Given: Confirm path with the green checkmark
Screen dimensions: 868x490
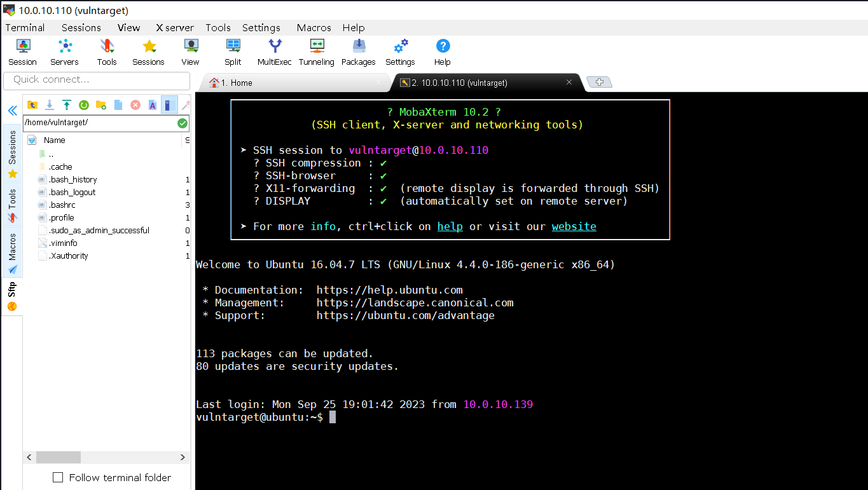Looking at the screenshot, I should pos(183,123).
